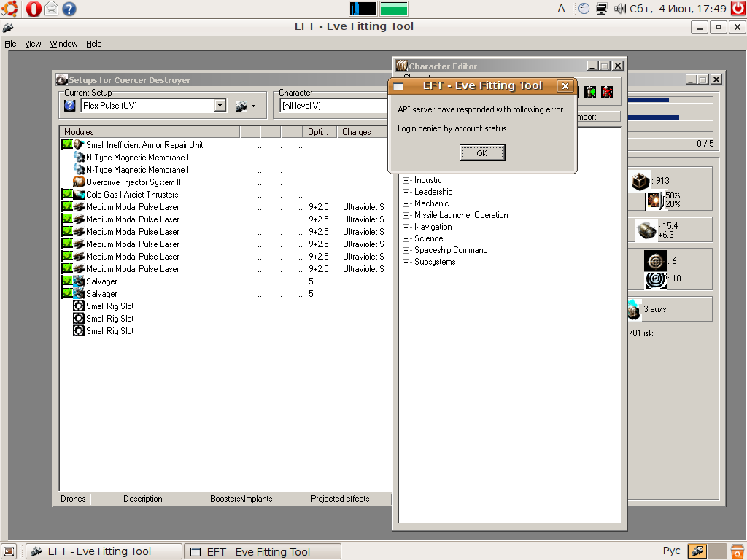This screenshot has height=560, width=747.
Task: Expand the Leadership skill group
Action: [x=406, y=192]
